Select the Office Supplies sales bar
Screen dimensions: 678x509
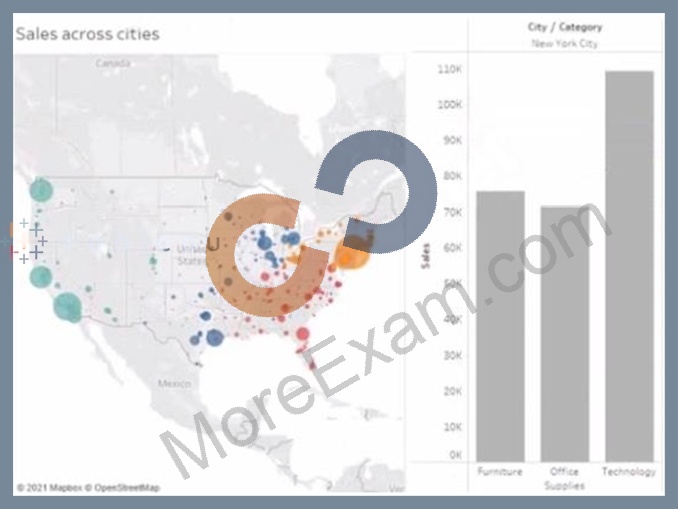tap(565, 334)
